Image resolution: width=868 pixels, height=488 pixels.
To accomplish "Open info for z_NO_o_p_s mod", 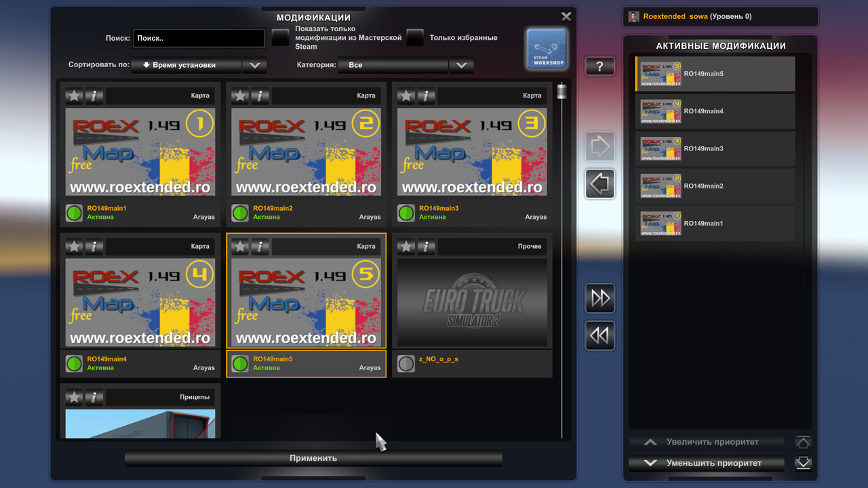I will point(427,247).
